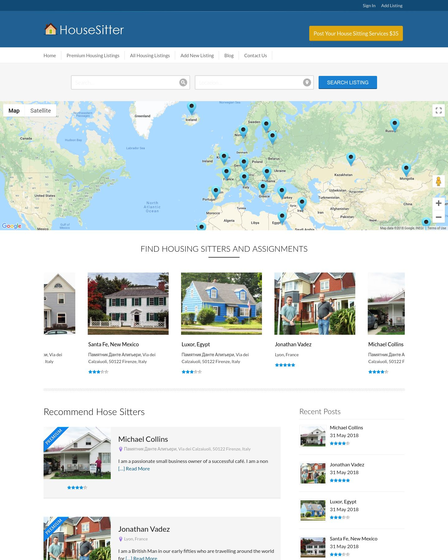
Task: Click the magnifier icon in search field
Action: coord(183,82)
